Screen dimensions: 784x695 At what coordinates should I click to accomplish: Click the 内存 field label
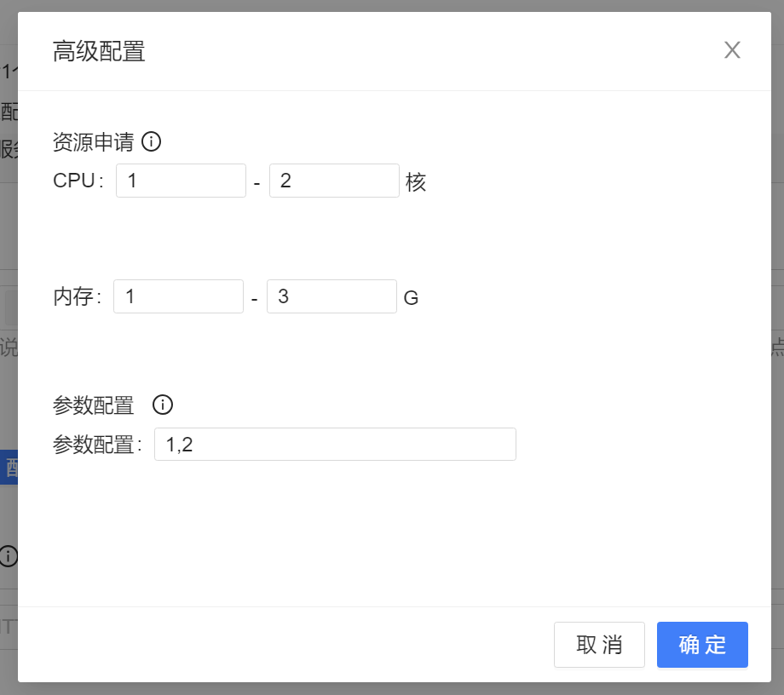pos(74,297)
